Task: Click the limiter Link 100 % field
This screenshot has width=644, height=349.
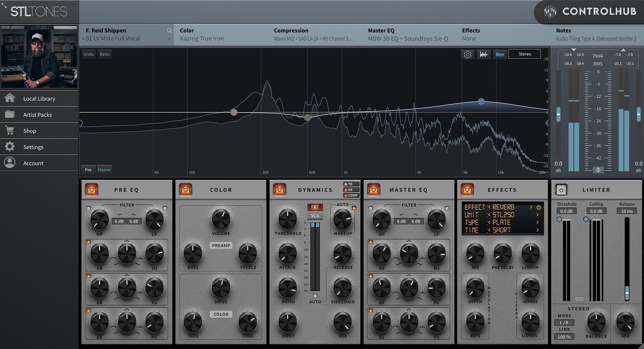Action: (564, 337)
